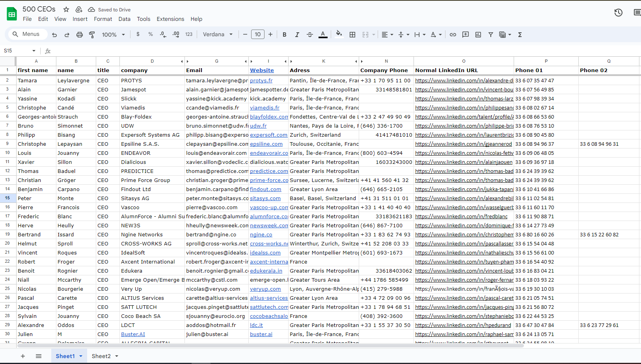Image resolution: width=641 pixels, height=364 pixels.
Task: Click the Insert link icon
Action: (x=453, y=35)
